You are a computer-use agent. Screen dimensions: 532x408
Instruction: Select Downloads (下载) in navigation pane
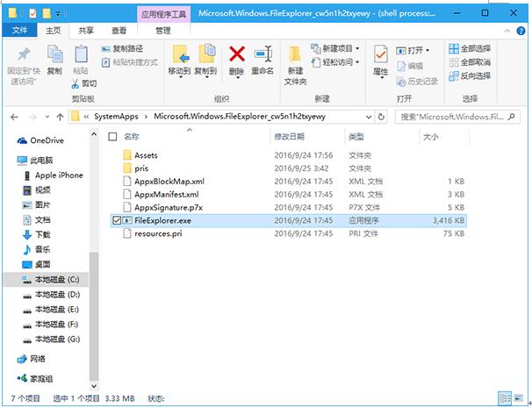(x=36, y=234)
